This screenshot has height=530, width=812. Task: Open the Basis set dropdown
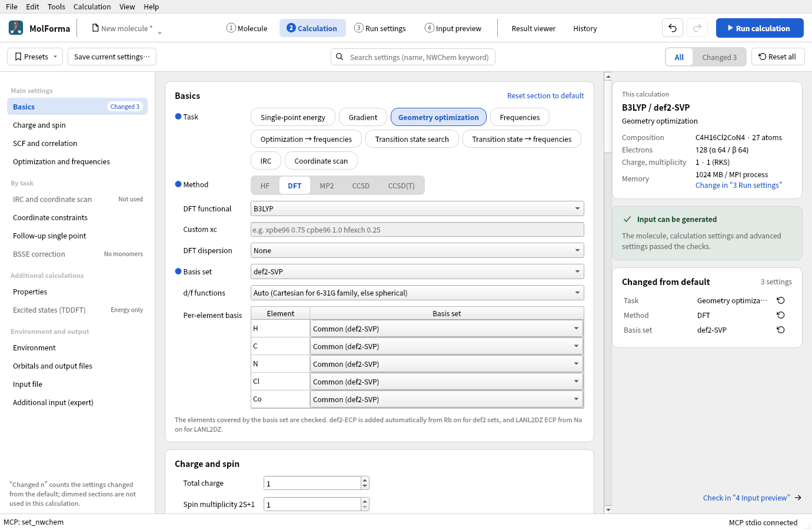417,271
